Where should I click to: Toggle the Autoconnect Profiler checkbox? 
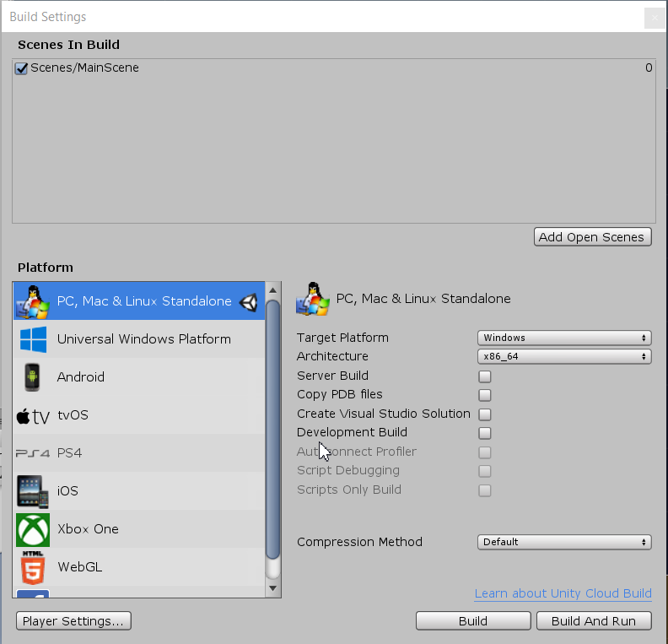[485, 452]
